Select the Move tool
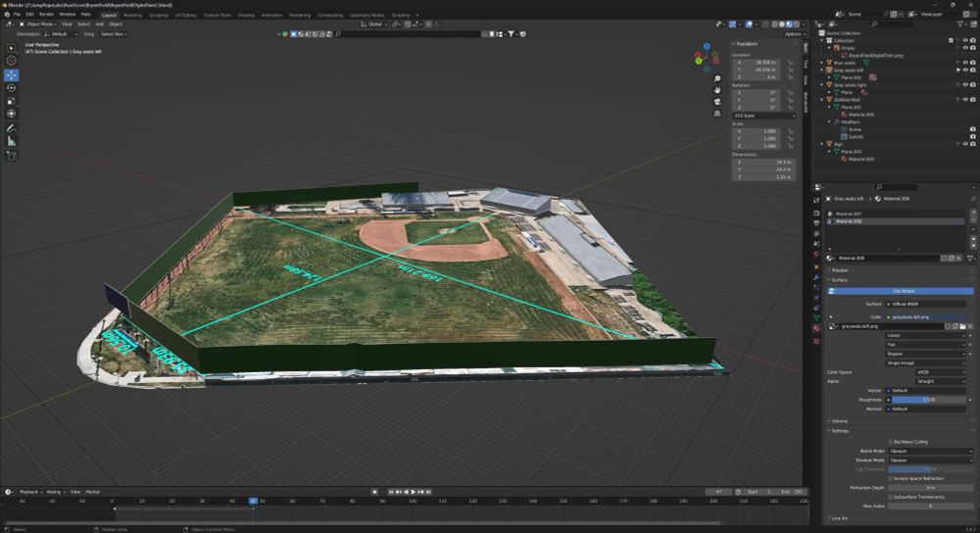This screenshot has width=980, height=533. tap(11, 75)
